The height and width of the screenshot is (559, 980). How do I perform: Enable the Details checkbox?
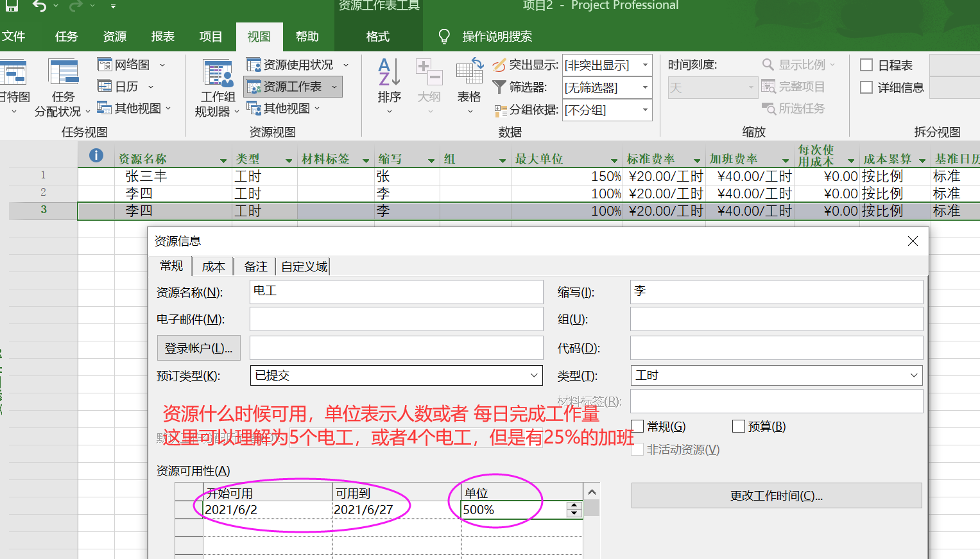[x=866, y=87]
